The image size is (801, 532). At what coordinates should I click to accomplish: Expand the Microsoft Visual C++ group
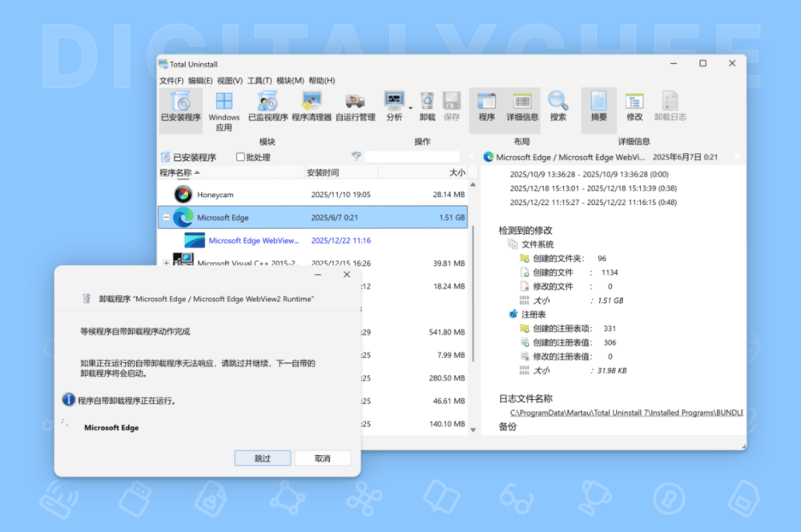point(166,263)
